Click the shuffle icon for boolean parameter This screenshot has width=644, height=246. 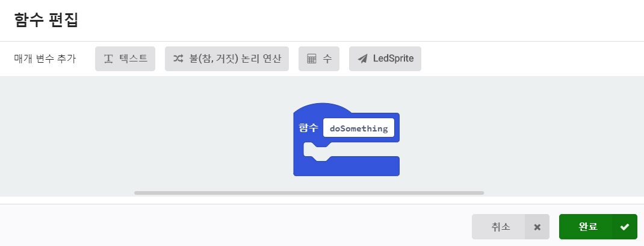click(x=178, y=59)
